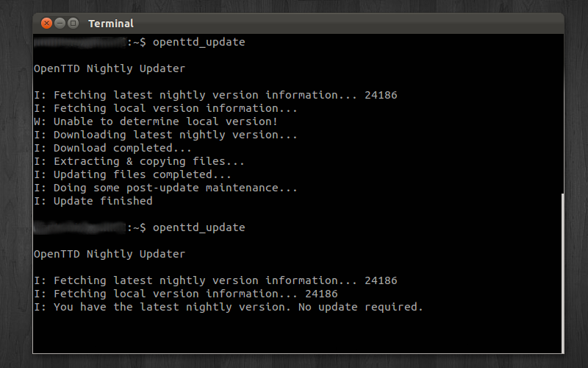Click the first OpenTTD Nightly Updater heading
Image resolution: width=588 pixels, height=368 pixels.
click(x=110, y=68)
